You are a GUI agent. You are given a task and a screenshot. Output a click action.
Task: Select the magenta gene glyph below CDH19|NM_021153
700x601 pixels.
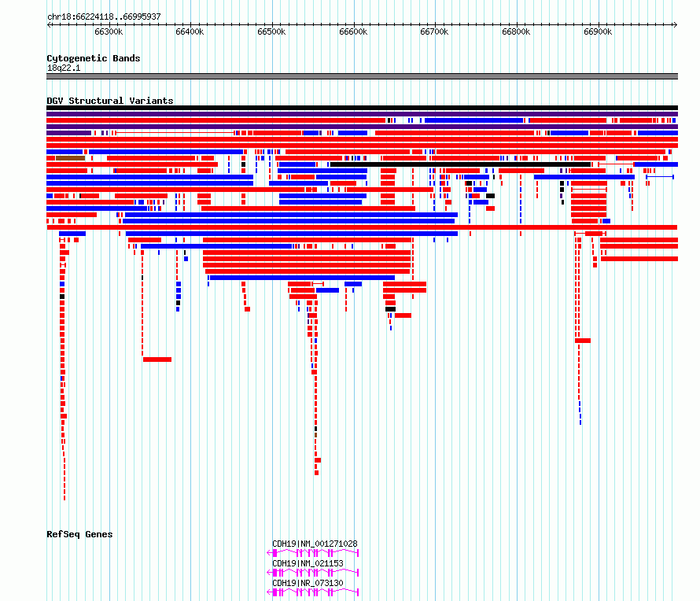(x=312, y=573)
